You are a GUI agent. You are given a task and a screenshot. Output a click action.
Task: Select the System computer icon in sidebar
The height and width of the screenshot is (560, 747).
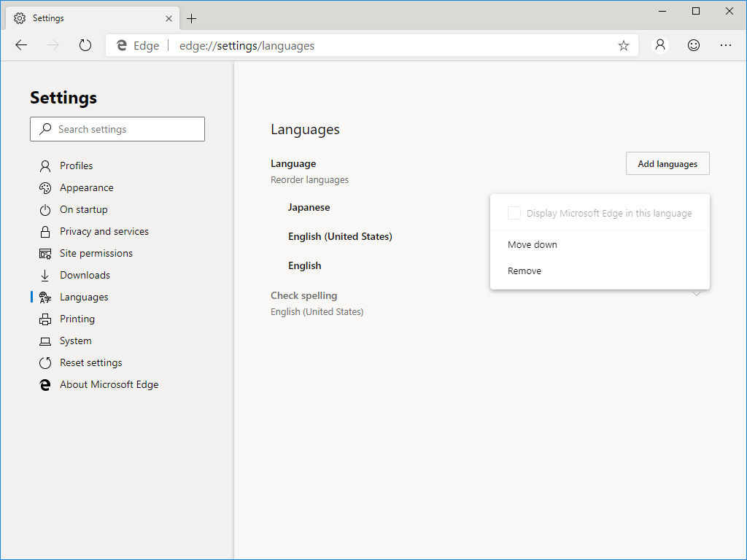click(x=45, y=341)
